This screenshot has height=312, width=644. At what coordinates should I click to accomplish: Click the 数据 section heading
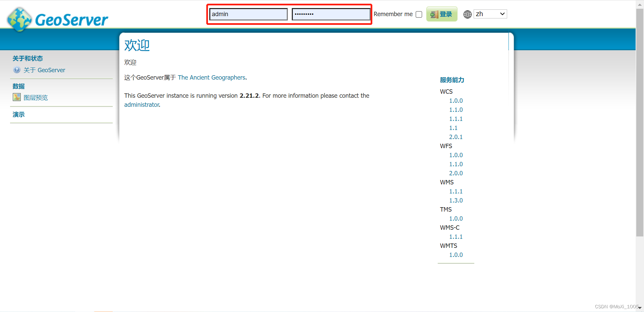point(18,86)
